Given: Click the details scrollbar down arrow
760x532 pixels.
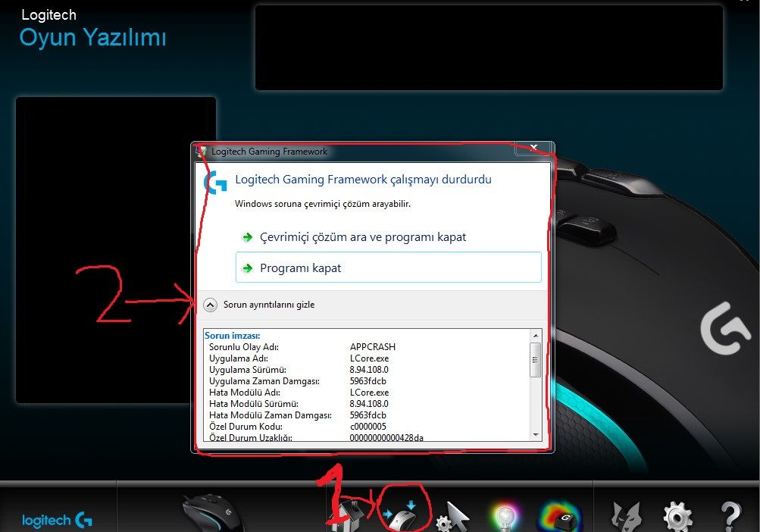Looking at the screenshot, I should (536, 435).
